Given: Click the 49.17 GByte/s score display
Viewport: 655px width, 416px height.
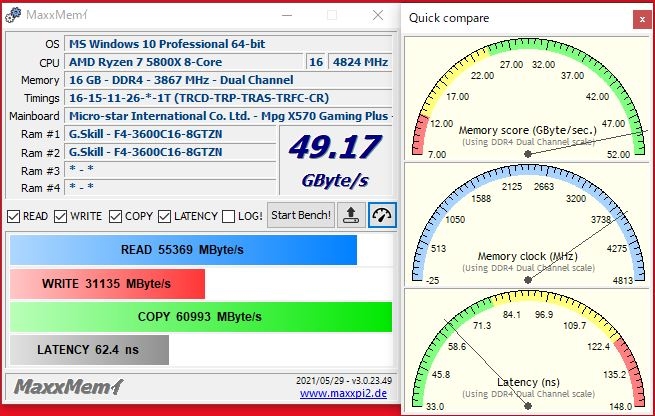Looking at the screenshot, I should pyautogui.click(x=335, y=160).
